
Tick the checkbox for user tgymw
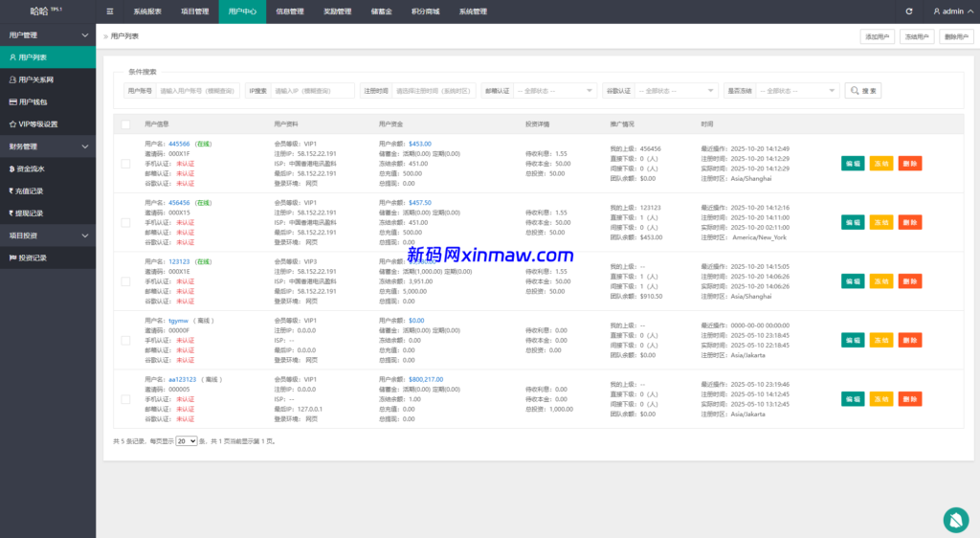pos(125,341)
